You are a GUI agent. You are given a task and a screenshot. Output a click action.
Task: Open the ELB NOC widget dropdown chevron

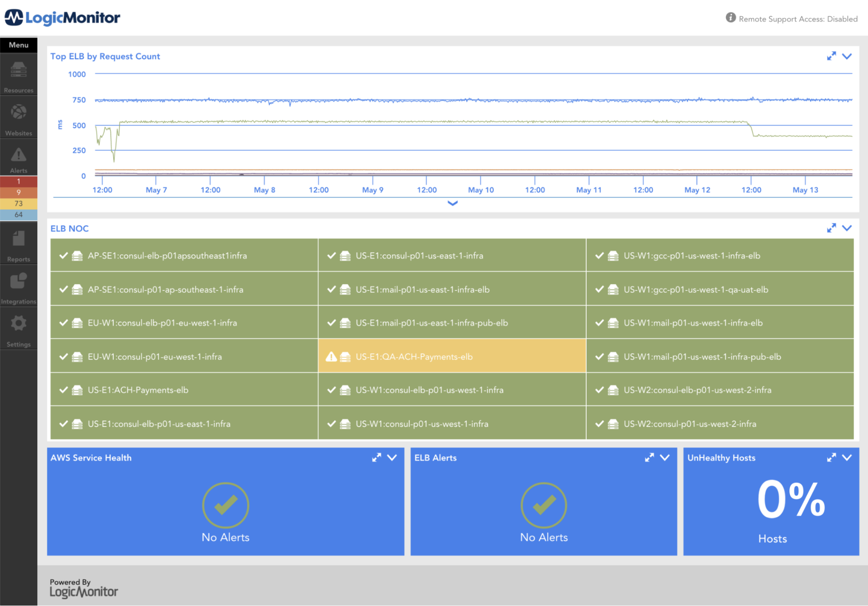(847, 228)
